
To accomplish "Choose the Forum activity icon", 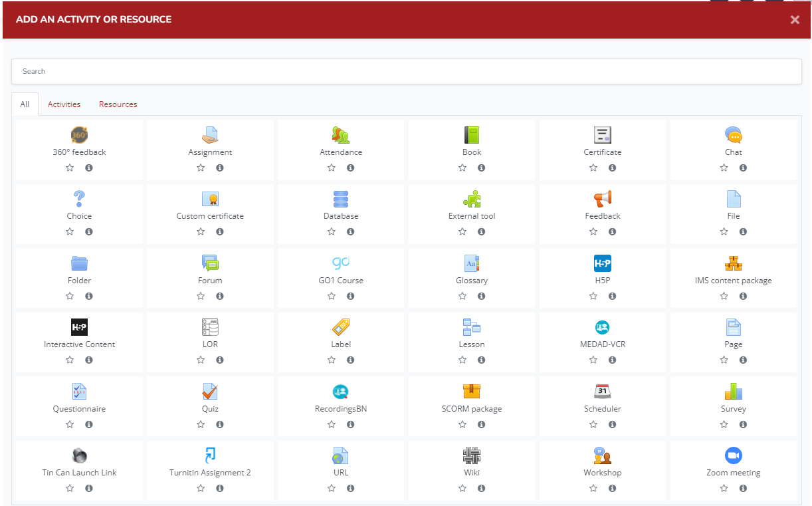I will tap(210, 263).
